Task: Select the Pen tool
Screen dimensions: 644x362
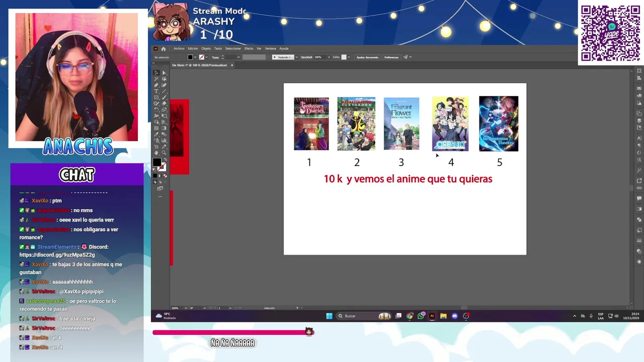Action: pyautogui.click(x=156, y=85)
